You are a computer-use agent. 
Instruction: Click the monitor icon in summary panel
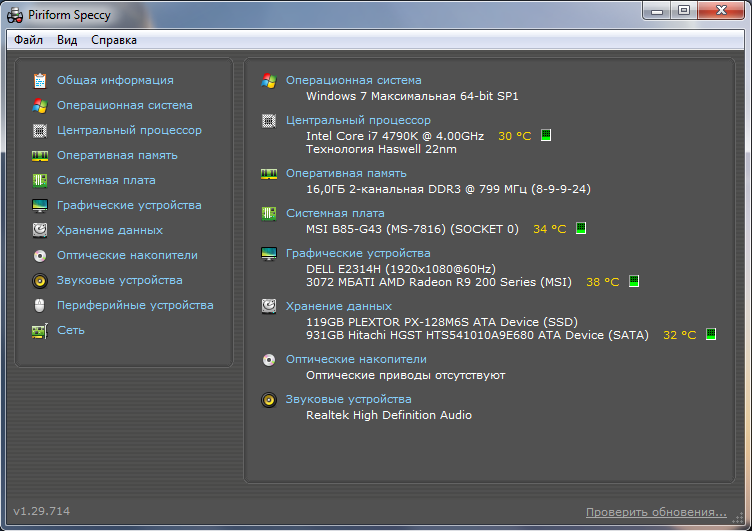tap(269, 253)
